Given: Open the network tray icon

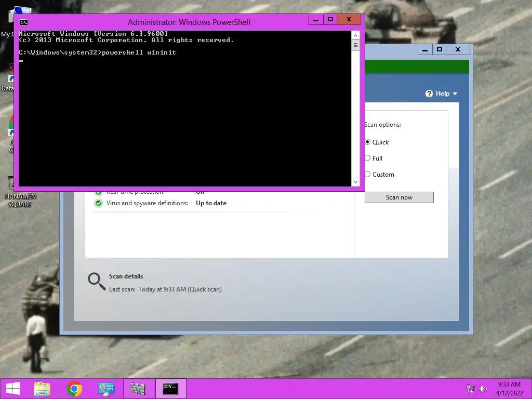Looking at the screenshot, I should (471, 389).
